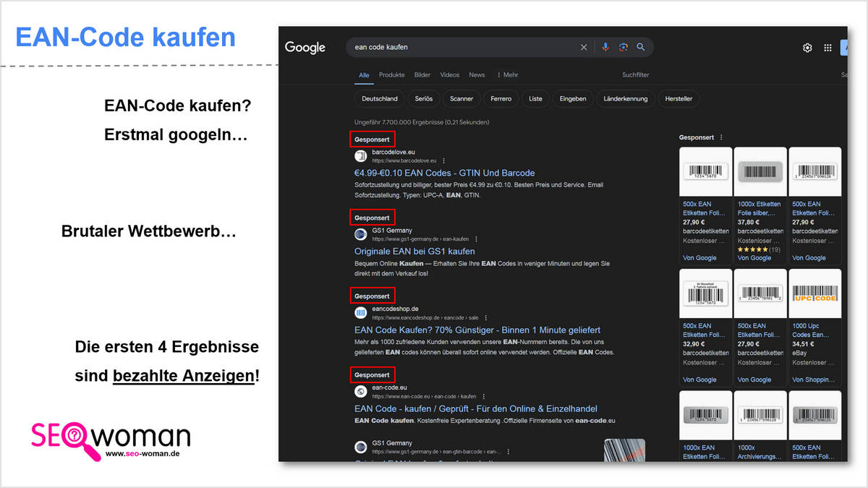Open the '1000x Etiketten Folie silber' product title
The width and height of the screenshot is (868, 488).
pos(759,209)
